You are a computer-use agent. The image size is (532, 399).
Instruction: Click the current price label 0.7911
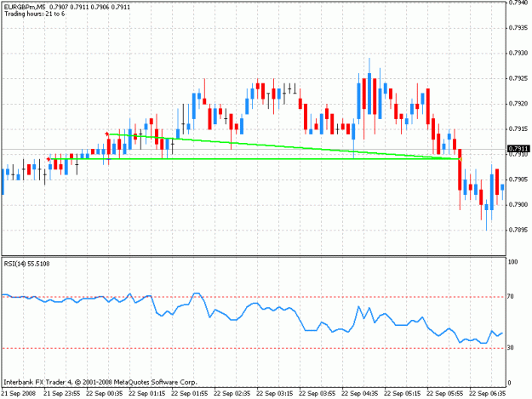(518, 149)
